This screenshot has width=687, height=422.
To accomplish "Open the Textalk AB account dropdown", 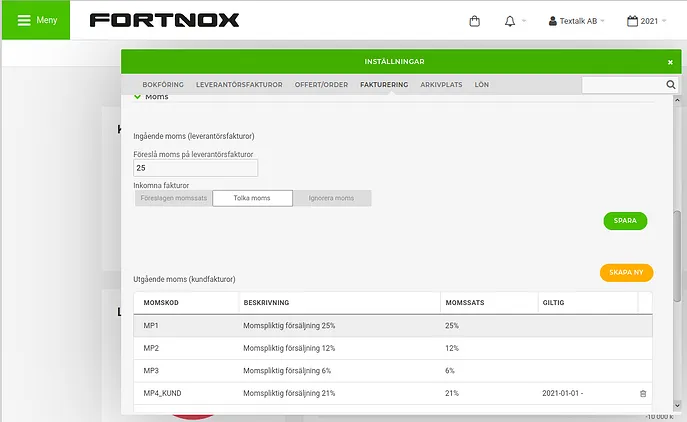I will 577,21.
